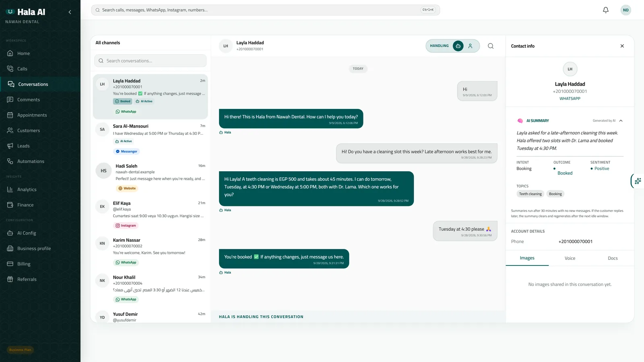
Task: Open the Customers icon in sidebar
Action: pyautogui.click(x=10, y=130)
